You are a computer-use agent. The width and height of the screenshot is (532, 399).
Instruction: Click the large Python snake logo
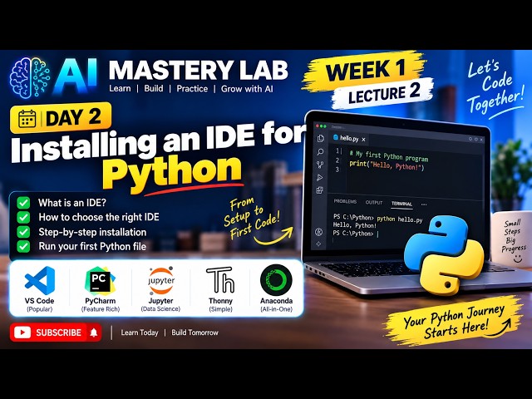pyautogui.click(x=444, y=255)
